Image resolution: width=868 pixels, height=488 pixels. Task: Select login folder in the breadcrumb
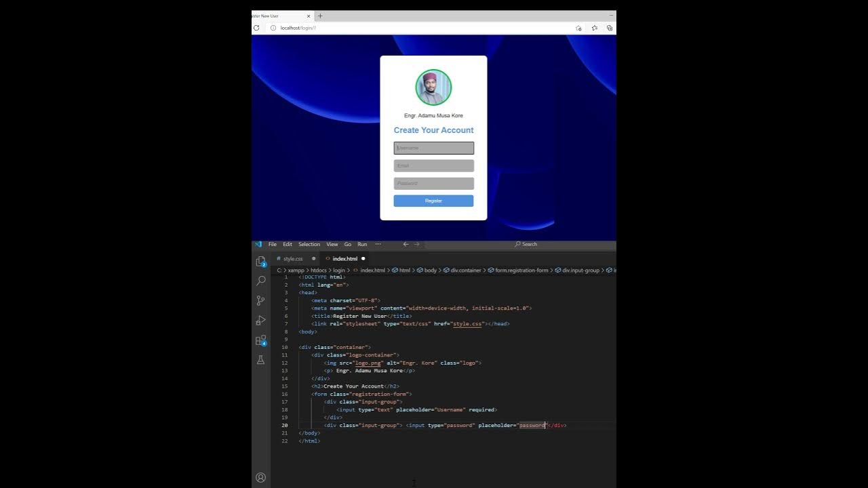click(339, 270)
